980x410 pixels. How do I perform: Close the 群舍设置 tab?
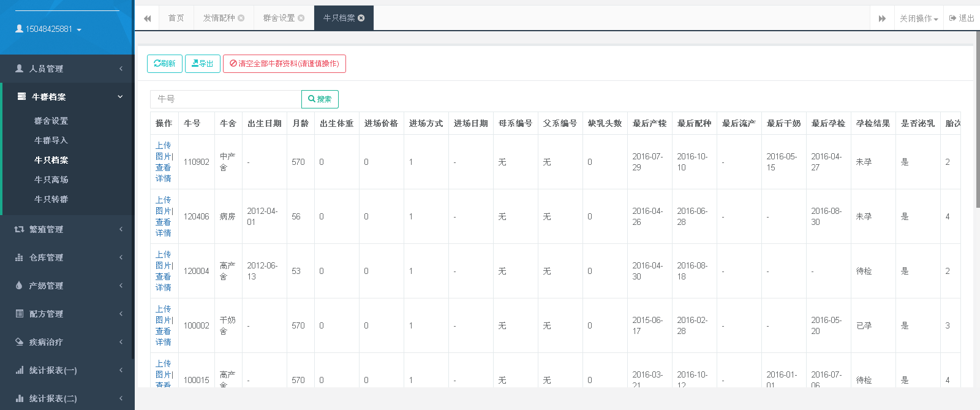301,18
